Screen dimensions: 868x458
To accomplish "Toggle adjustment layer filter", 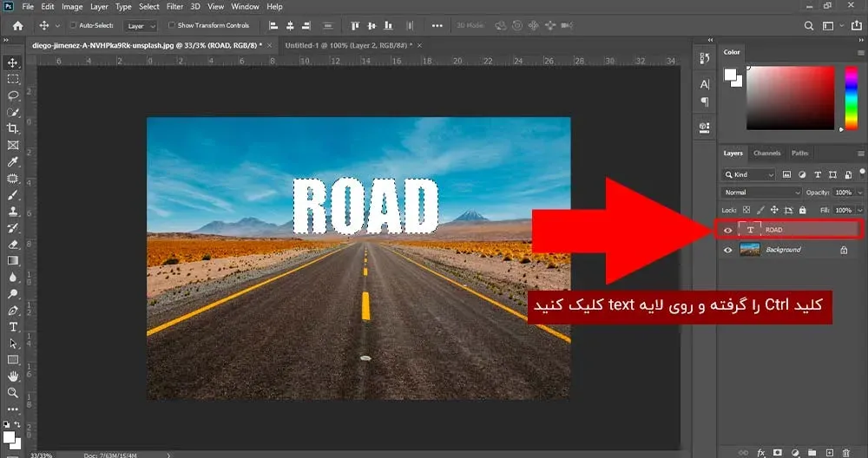I will tap(802, 175).
